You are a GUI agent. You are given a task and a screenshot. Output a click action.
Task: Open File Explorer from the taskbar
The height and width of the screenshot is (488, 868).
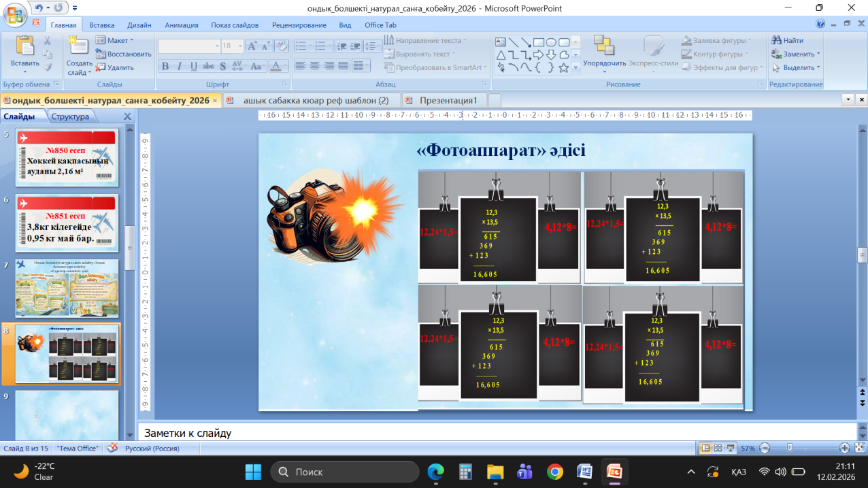pos(495,472)
